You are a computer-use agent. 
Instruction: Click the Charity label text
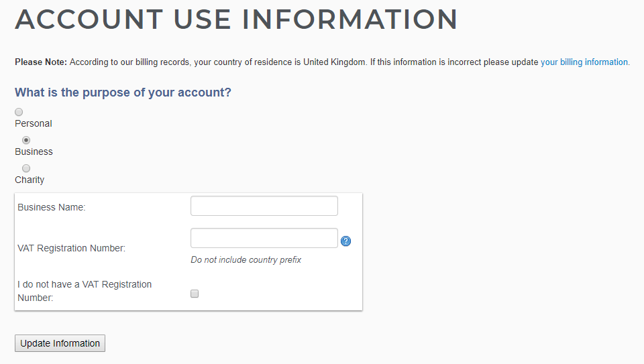(30, 180)
